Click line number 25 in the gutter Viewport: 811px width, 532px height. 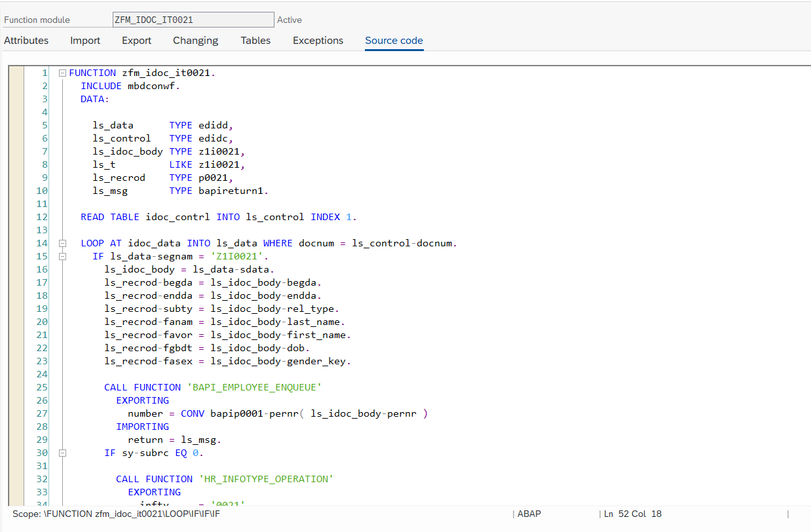[42, 387]
